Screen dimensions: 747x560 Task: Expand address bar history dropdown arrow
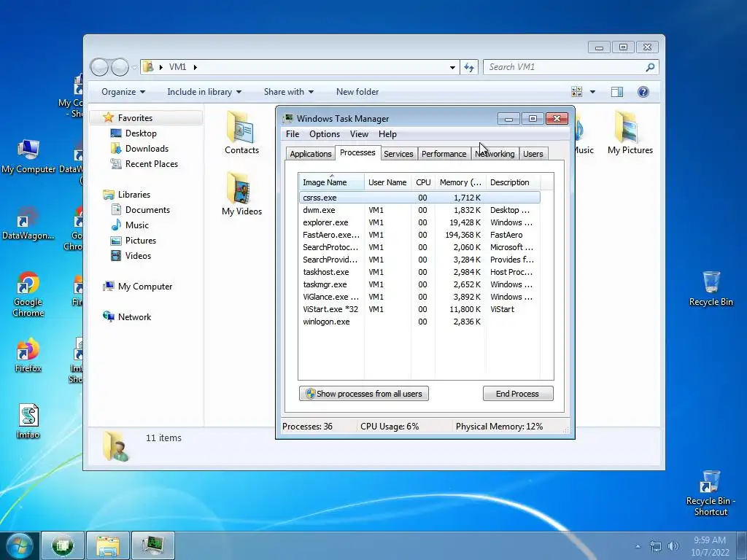(x=452, y=68)
